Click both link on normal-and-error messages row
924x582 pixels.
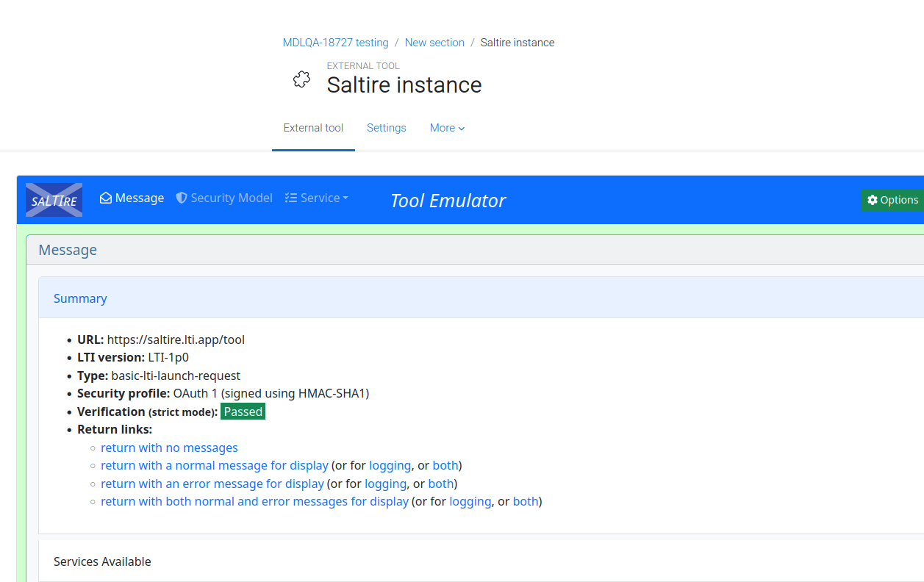tap(526, 501)
